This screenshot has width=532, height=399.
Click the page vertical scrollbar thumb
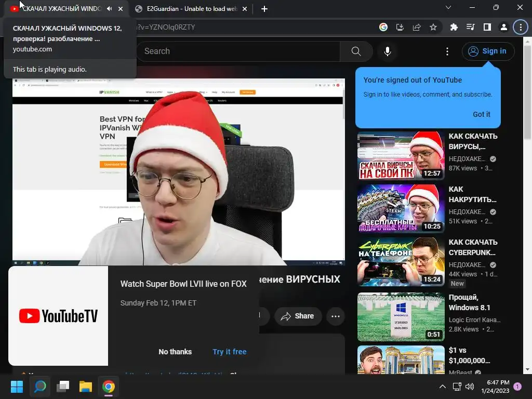pos(527,92)
